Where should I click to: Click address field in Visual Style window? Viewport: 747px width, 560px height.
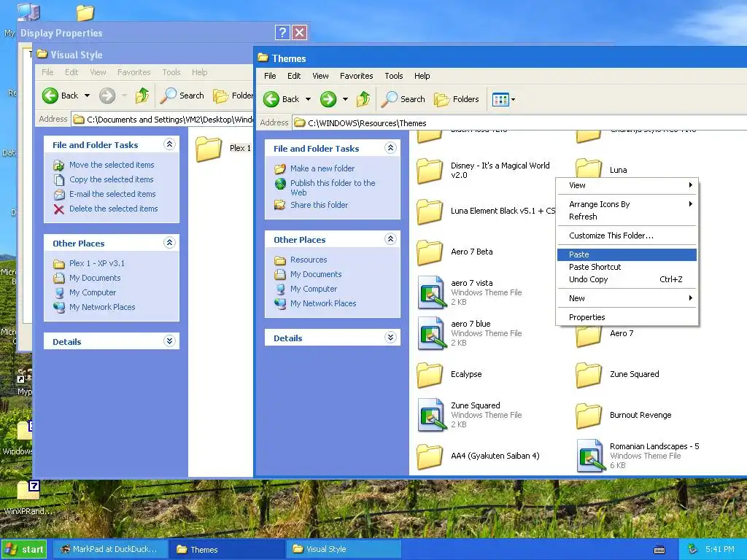[x=163, y=120]
